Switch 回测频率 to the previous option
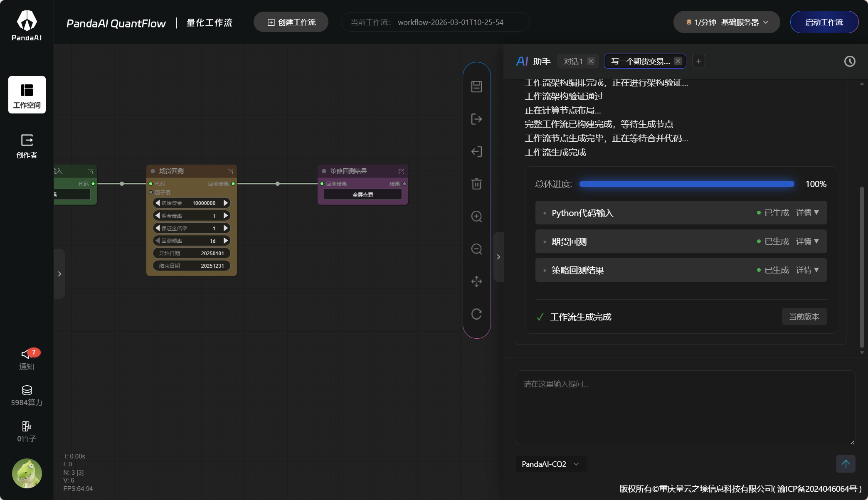 click(158, 240)
